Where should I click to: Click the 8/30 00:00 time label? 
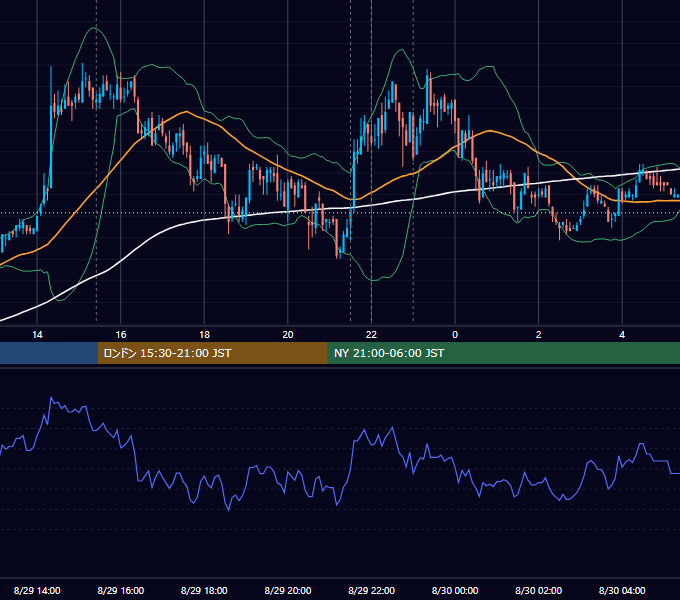coord(455,590)
